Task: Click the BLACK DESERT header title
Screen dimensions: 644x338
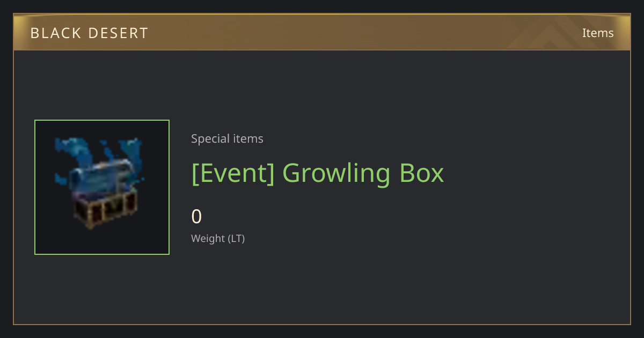Action: pos(89,33)
